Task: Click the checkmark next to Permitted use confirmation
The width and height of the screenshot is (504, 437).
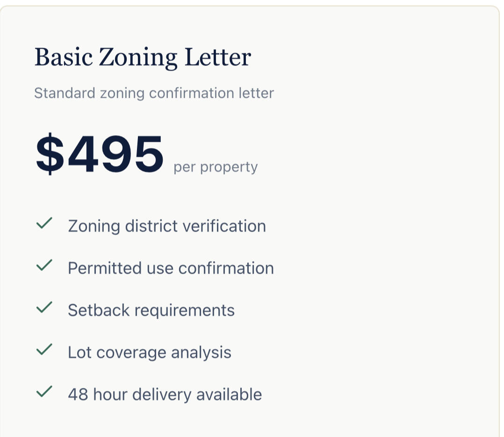Action: click(x=44, y=266)
